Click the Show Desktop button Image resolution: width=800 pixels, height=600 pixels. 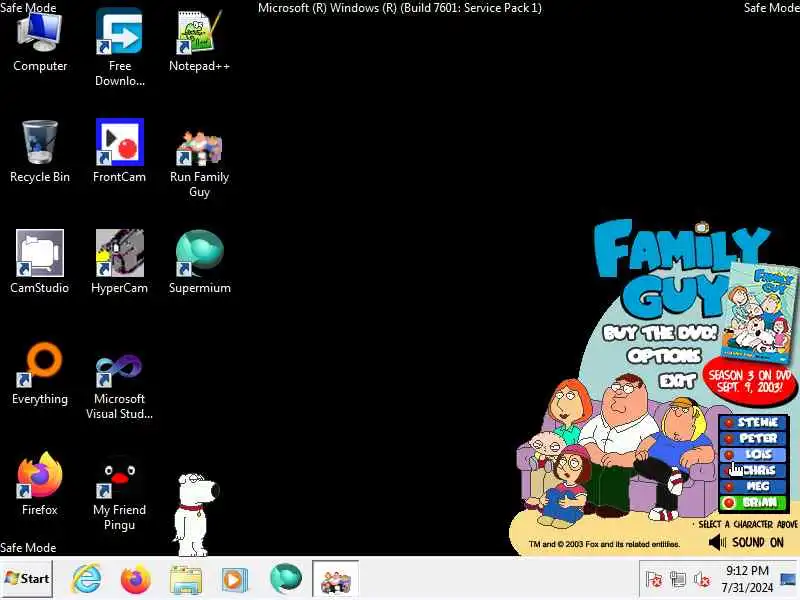789,579
